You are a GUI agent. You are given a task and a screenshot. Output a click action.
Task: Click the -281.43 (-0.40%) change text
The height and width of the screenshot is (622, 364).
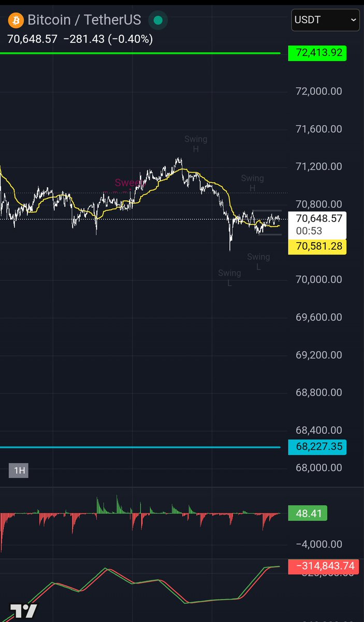pyautogui.click(x=108, y=39)
